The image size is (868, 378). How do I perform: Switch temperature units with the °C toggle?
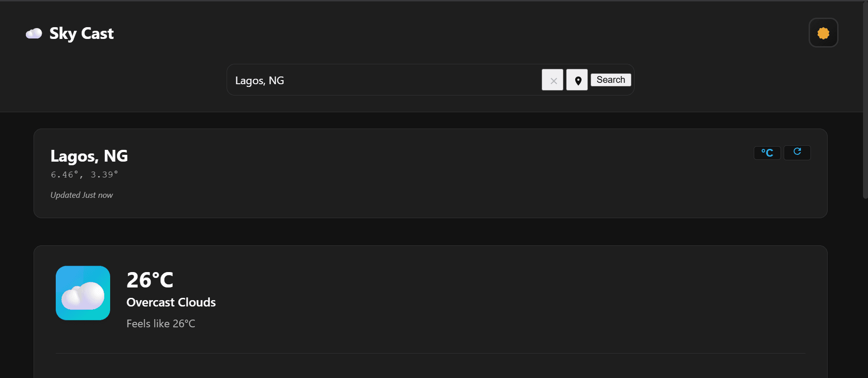767,153
